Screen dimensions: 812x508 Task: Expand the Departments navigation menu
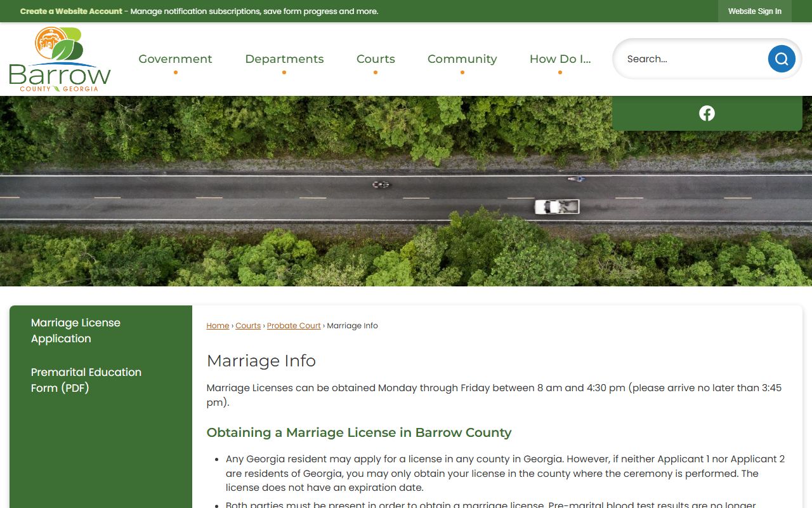pyautogui.click(x=284, y=59)
